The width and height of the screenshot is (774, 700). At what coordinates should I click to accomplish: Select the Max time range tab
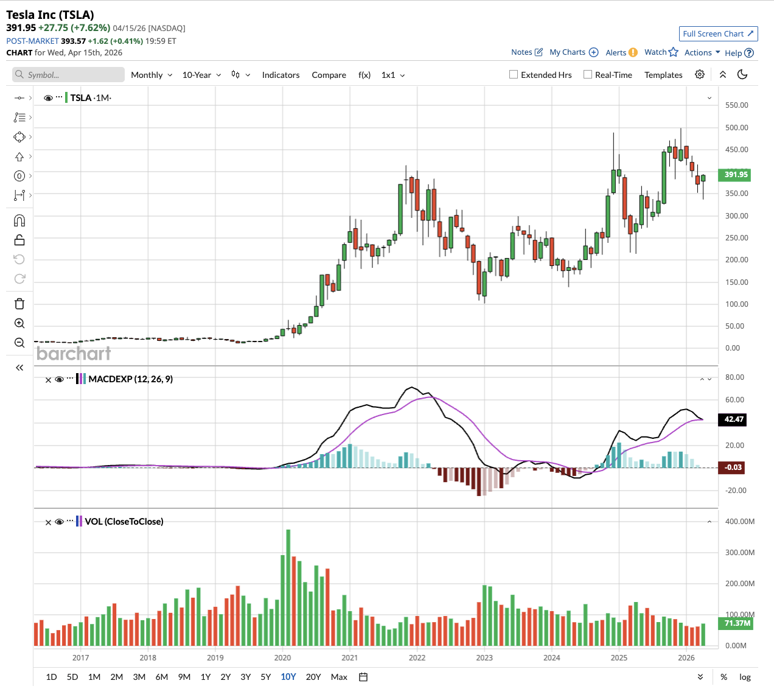(339, 677)
